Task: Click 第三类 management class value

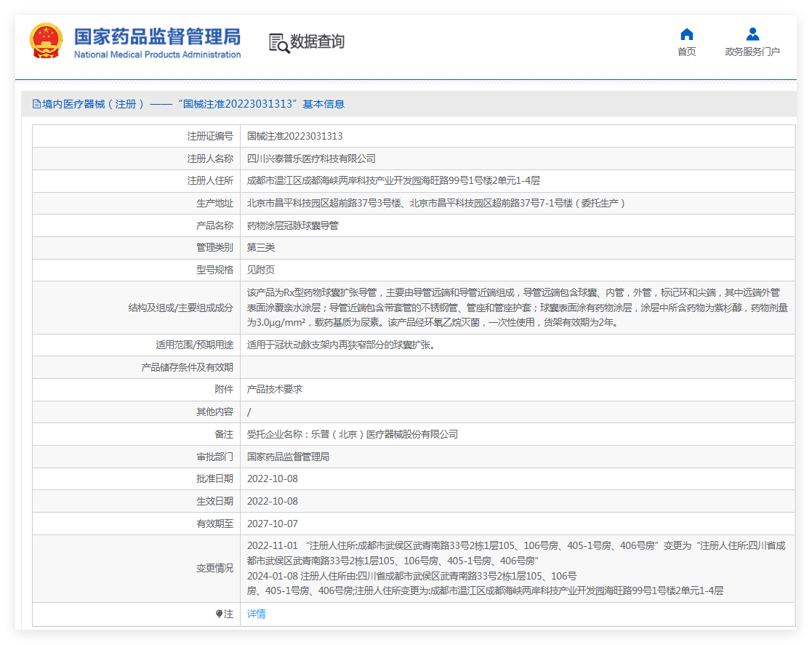Action: coord(261,248)
